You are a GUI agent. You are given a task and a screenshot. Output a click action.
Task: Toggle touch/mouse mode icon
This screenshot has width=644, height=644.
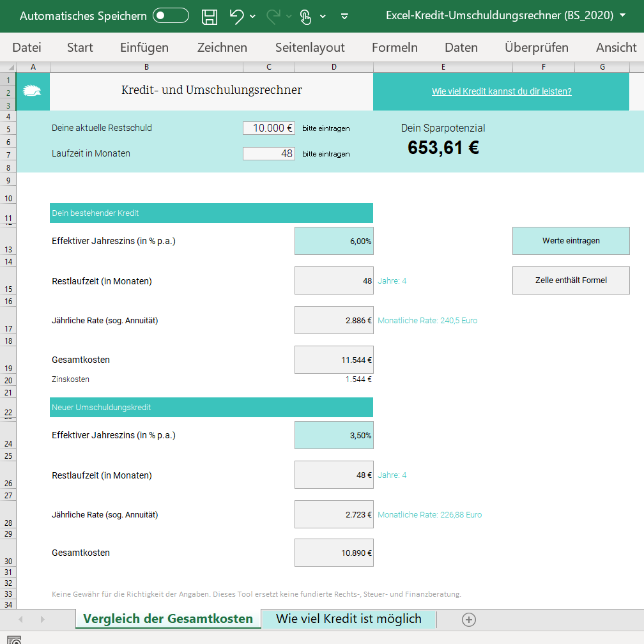click(305, 17)
